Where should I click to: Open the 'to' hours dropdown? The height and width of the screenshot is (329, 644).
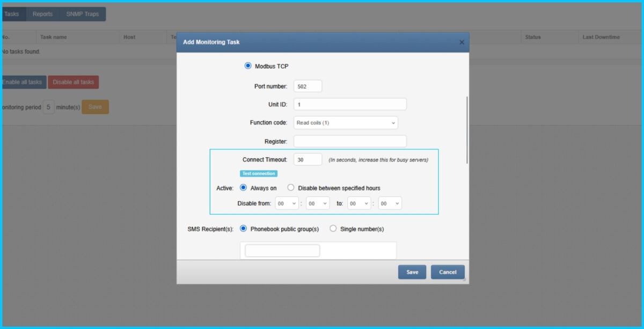point(359,203)
